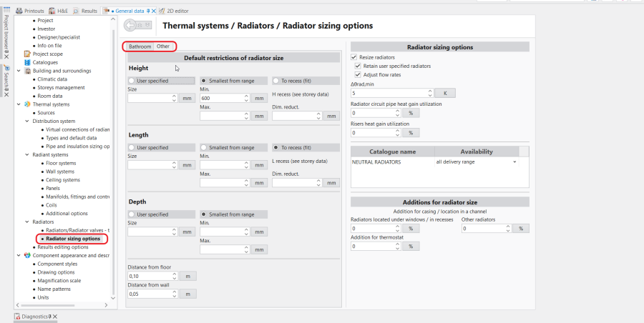The width and height of the screenshot is (644, 323).
Task: Open Results editing options tree item
Action: tap(63, 247)
